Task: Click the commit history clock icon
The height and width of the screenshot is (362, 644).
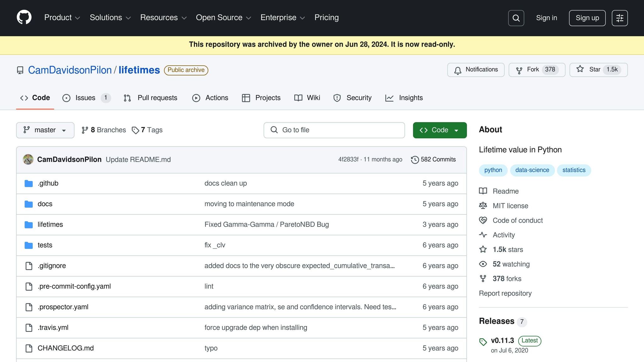Action: tap(415, 160)
